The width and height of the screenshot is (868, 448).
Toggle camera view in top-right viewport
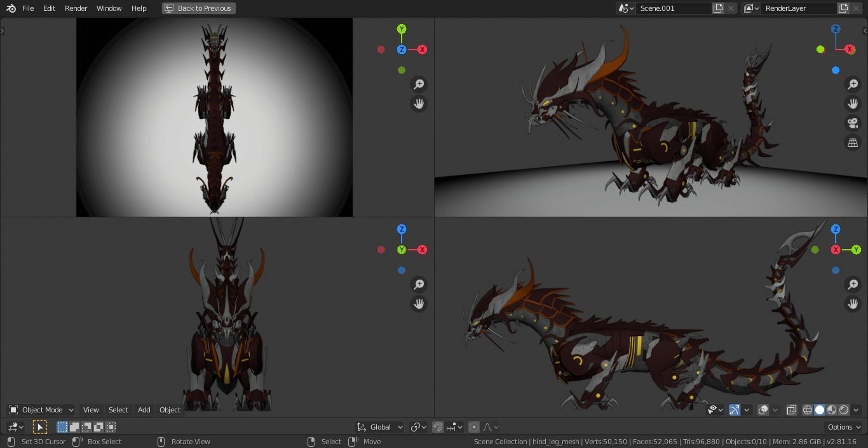(x=853, y=123)
